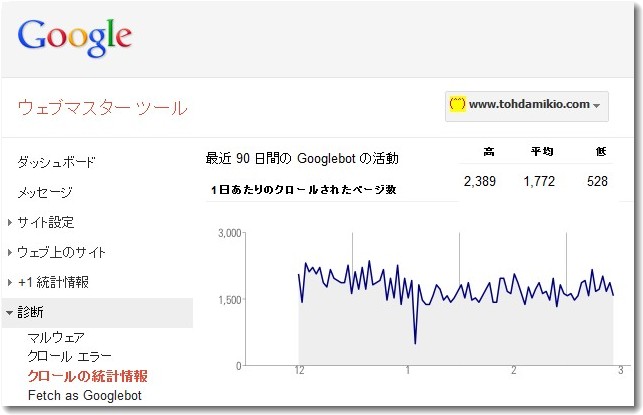643x415 pixels.
Task: Click the month 1 x-axis label
Action: point(408,371)
